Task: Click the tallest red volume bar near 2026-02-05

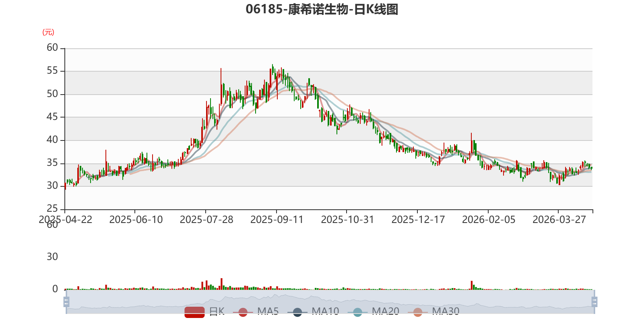Action: click(472, 285)
